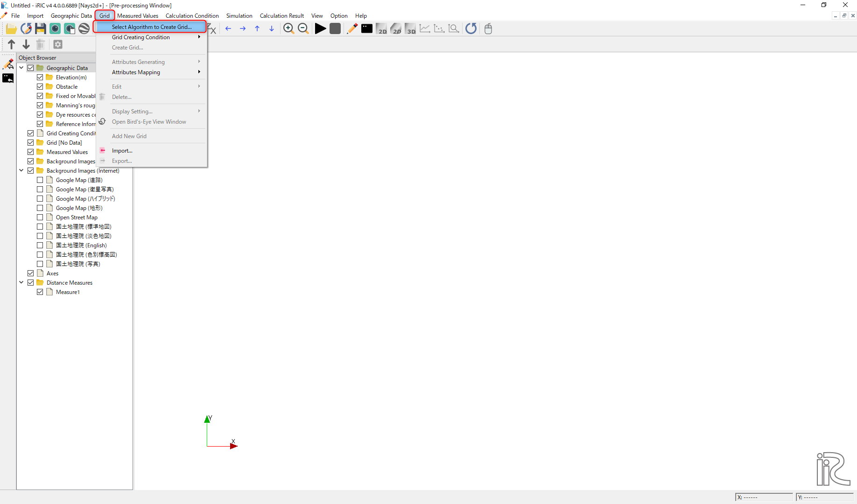Open the solver console black window icon
Image resolution: width=857 pixels, height=504 pixels.
[x=367, y=29]
